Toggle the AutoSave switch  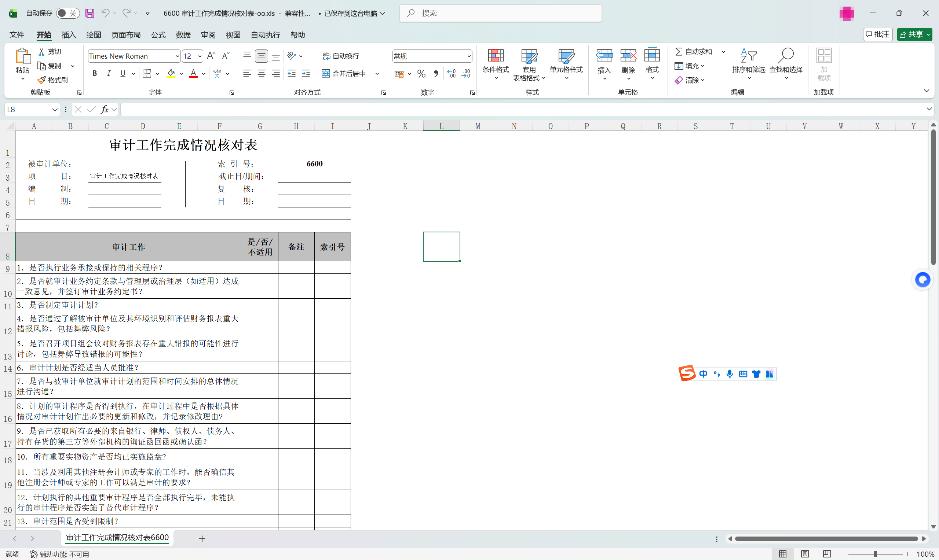68,13
